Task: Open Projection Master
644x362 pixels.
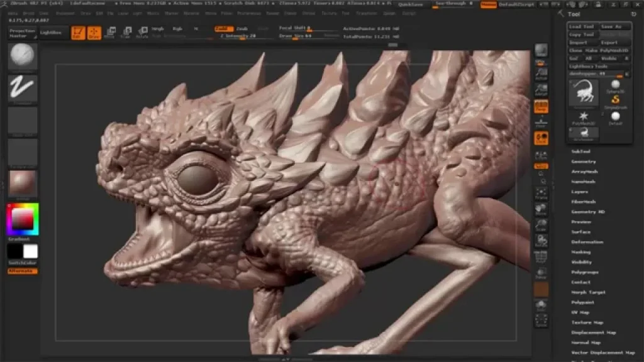Action: [x=22, y=33]
